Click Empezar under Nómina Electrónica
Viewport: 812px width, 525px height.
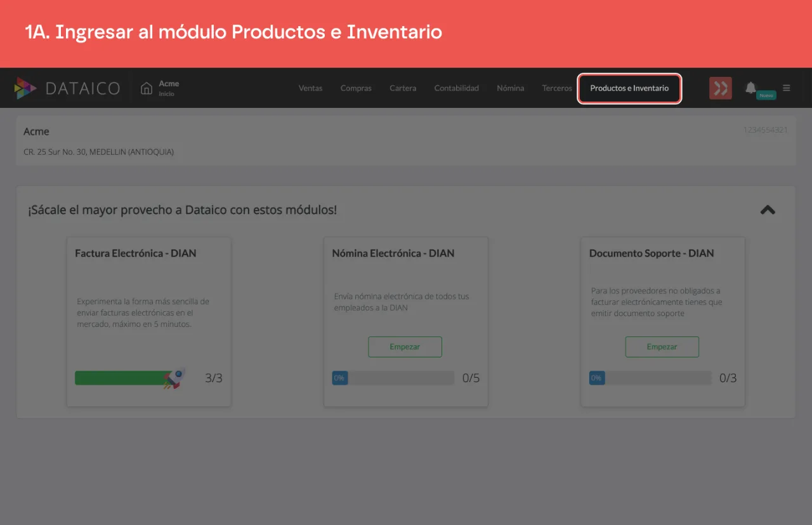pos(405,347)
